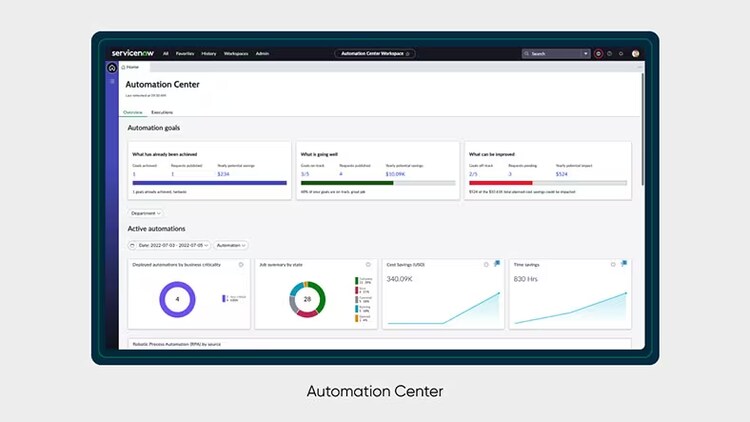Screen dimensions: 750x422
Task: Click the Automation Center Workspace pill
Action: [x=375, y=54]
